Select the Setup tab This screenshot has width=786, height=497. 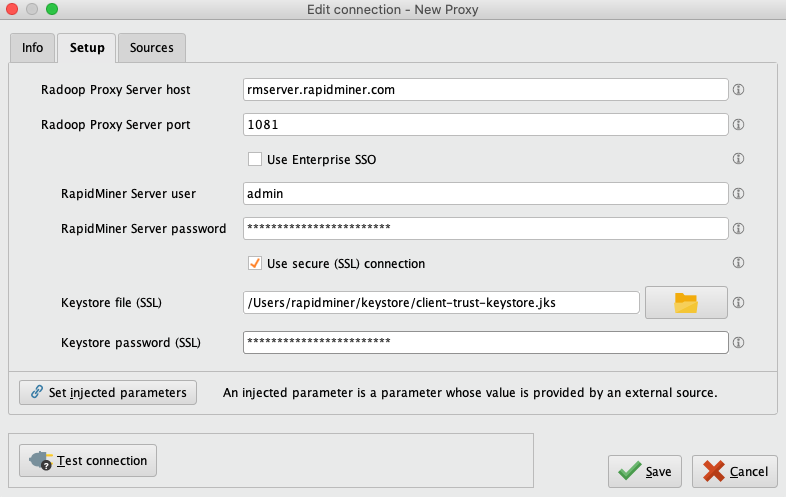(87, 47)
